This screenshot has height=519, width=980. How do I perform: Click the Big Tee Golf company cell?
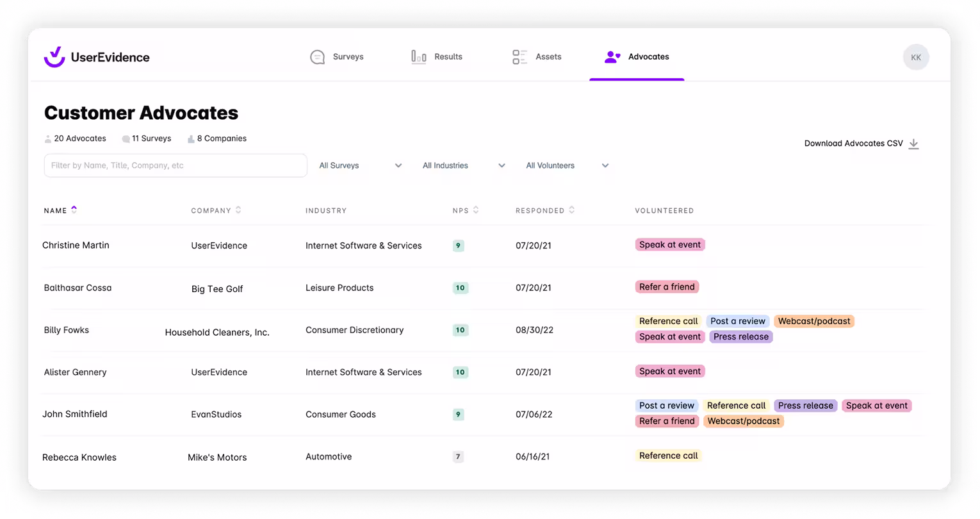217,289
